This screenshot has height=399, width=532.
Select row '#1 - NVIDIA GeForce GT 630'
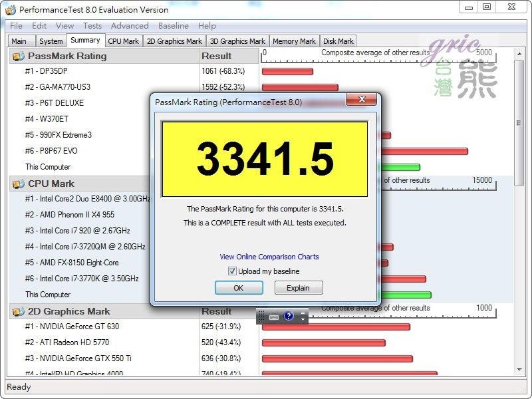[x=72, y=326]
